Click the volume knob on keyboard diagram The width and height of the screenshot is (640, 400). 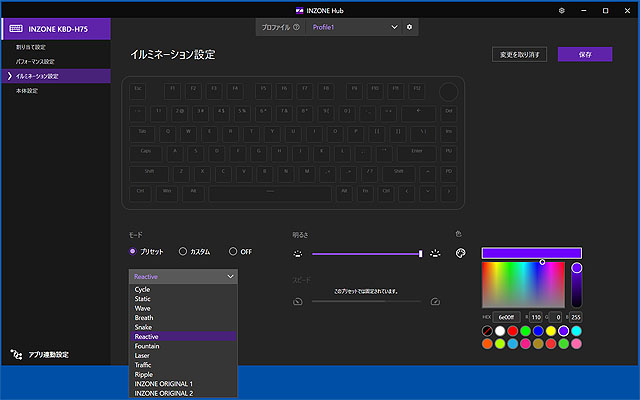tap(449, 92)
